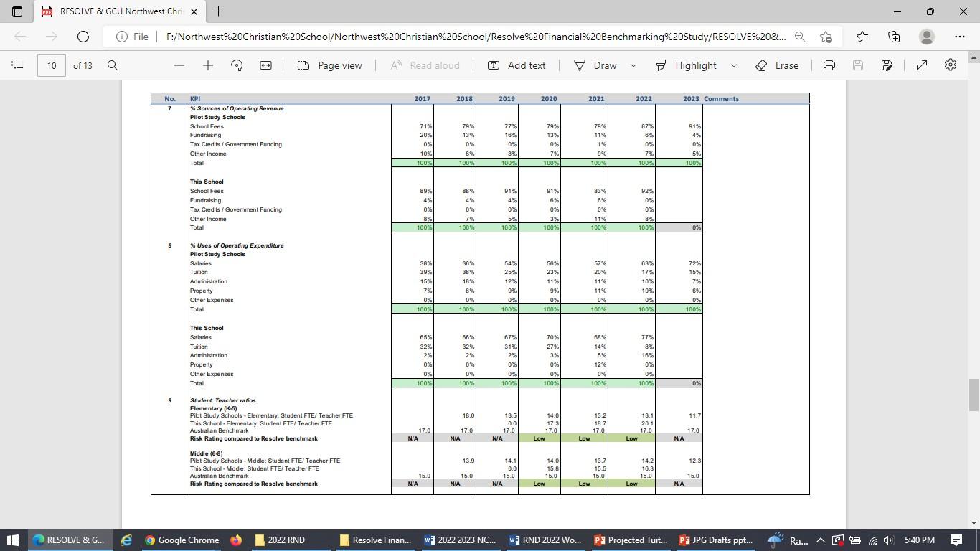Click the Save as icon

(887, 65)
